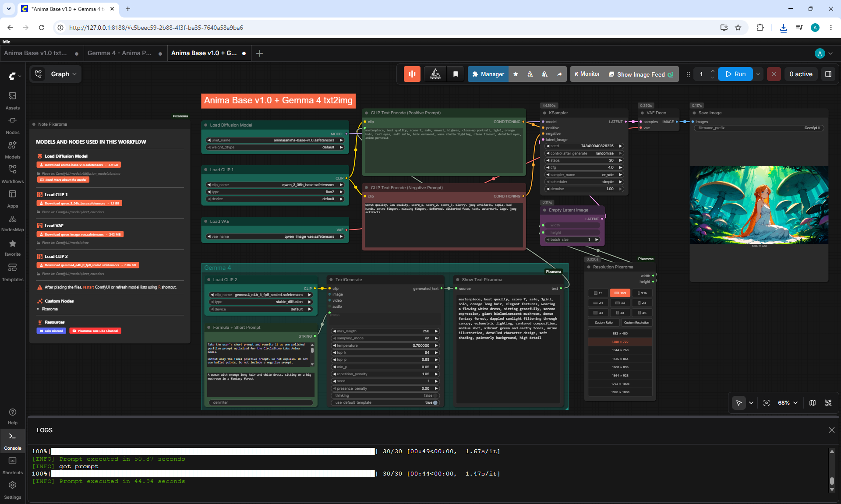The width and height of the screenshot is (841, 504).
Task: Open the favorite sidebar panel
Action: (x=13, y=247)
